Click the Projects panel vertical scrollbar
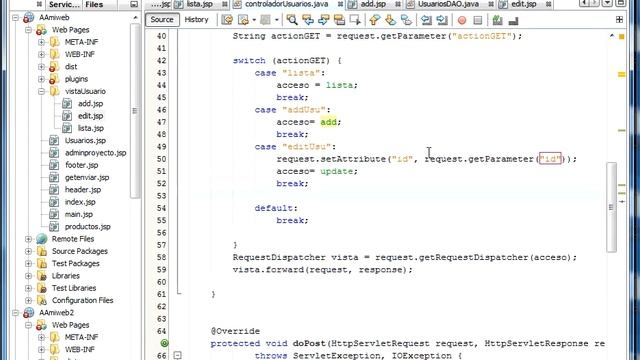Image resolution: width=640 pixels, height=360 pixels. pos(135,111)
